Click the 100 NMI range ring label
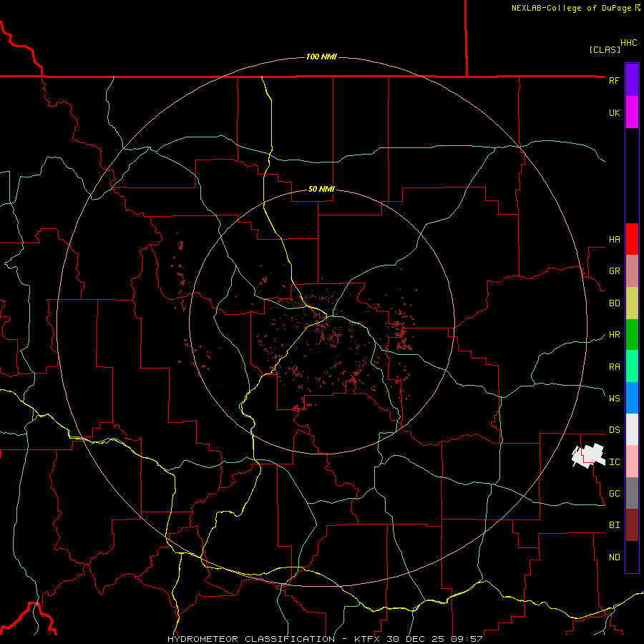The width and height of the screenshot is (644, 644). point(321,57)
